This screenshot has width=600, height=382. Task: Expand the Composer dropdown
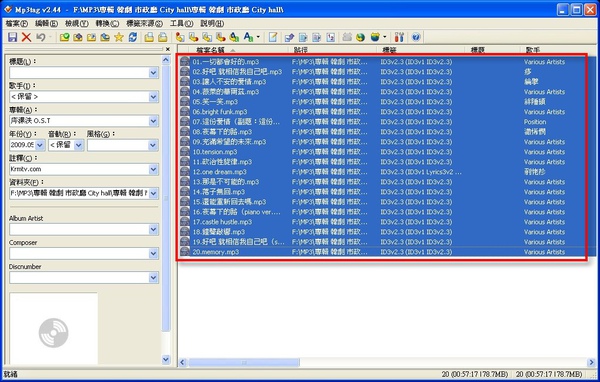(x=153, y=253)
